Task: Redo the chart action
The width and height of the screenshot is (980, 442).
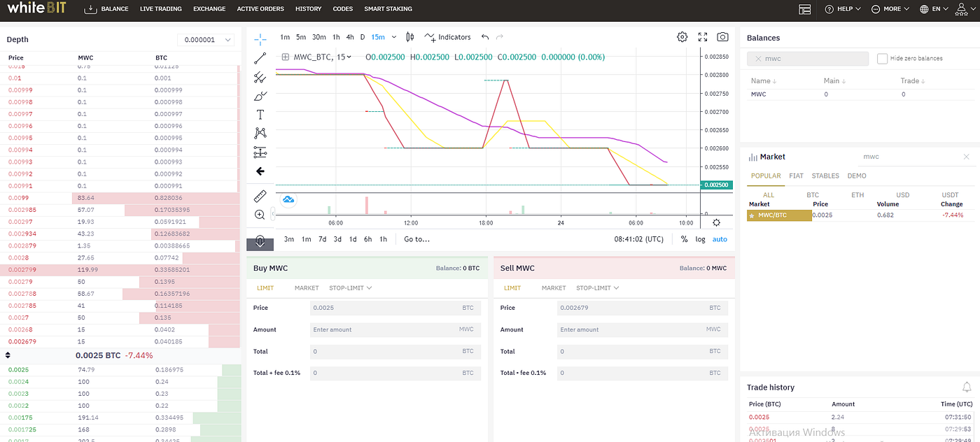Action: point(501,37)
